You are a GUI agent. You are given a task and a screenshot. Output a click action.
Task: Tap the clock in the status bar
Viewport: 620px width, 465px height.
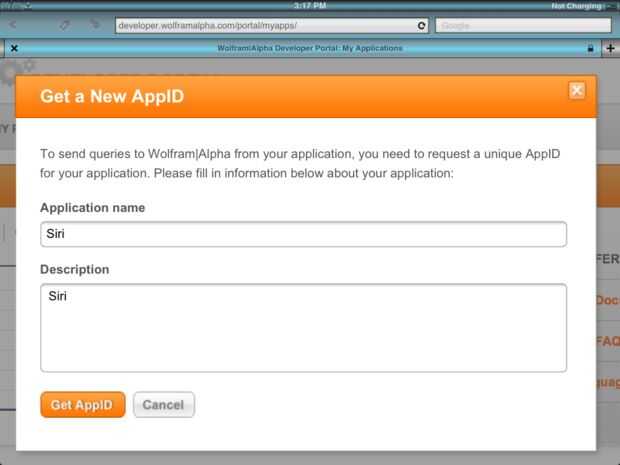coord(310,6)
